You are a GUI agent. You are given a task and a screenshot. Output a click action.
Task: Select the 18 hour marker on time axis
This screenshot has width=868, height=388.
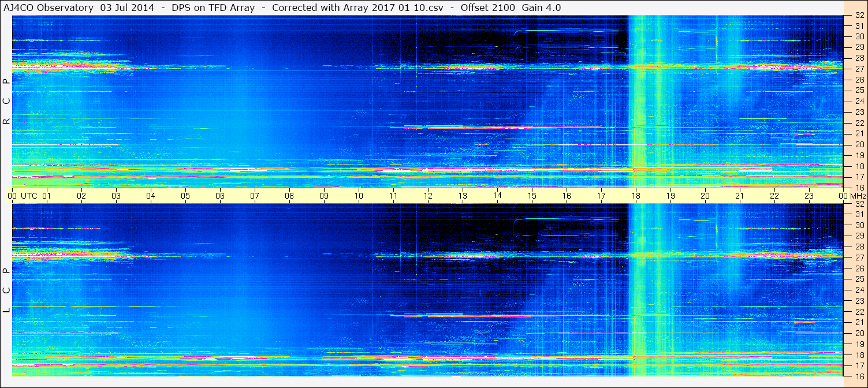(636, 196)
